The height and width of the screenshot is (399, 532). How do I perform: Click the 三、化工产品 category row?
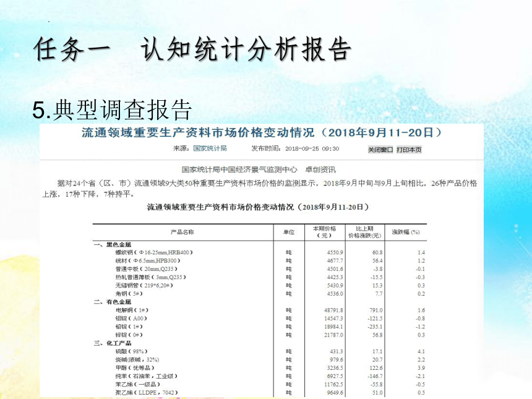coord(113,343)
